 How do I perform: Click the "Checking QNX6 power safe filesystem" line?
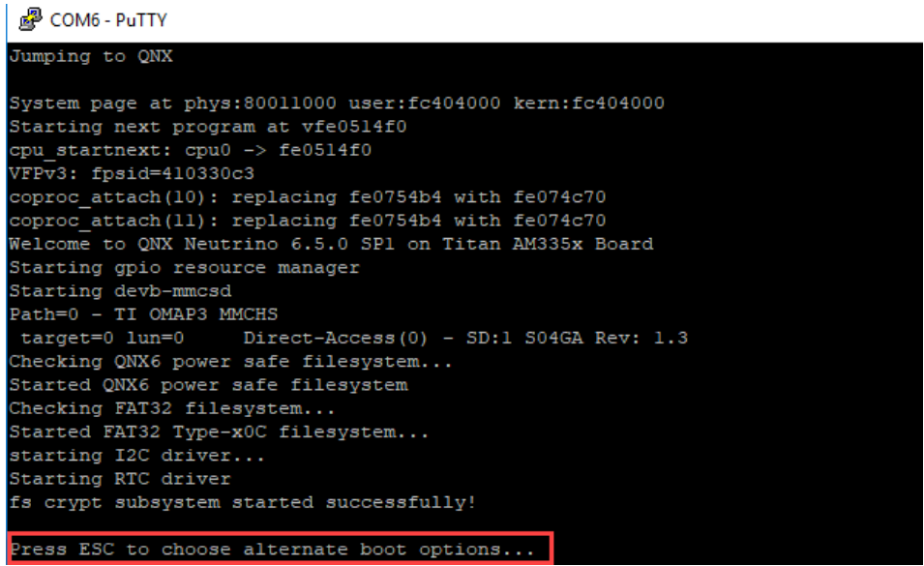(214, 362)
